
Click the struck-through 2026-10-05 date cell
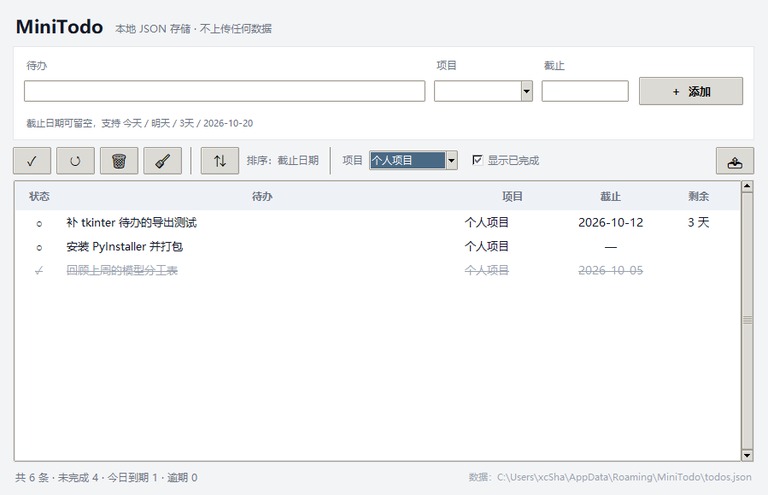[611, 270]
